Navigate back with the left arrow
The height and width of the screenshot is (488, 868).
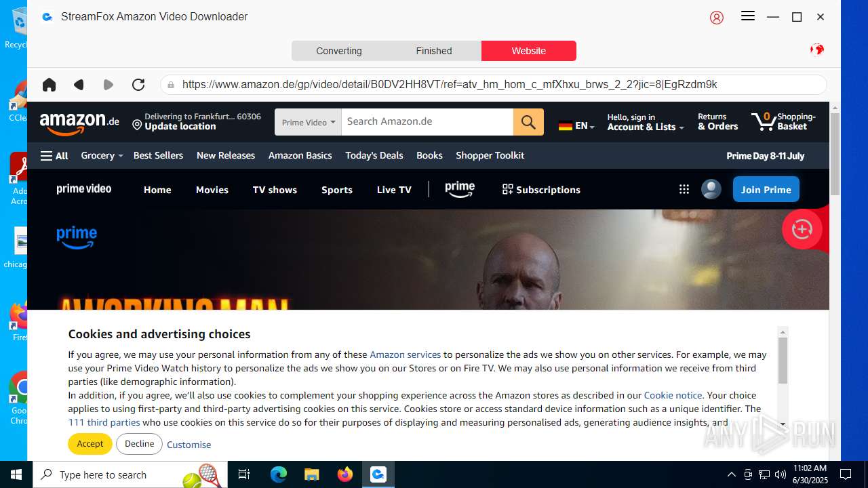(x=79, y=85)
